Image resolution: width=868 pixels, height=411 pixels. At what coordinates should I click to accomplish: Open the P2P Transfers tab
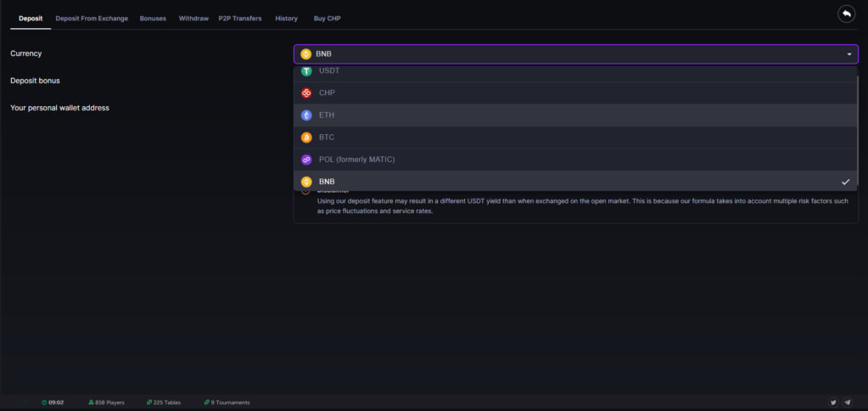pos(240,19)
